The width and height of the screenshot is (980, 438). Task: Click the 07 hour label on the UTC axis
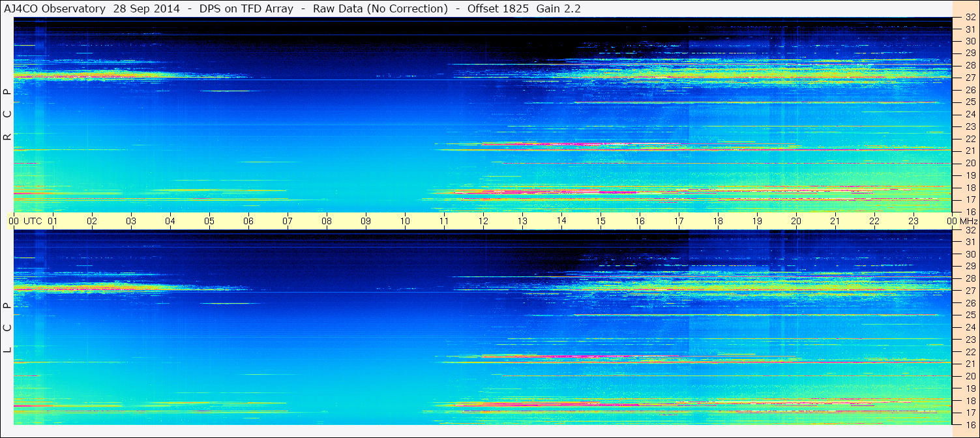coord(288,221)
